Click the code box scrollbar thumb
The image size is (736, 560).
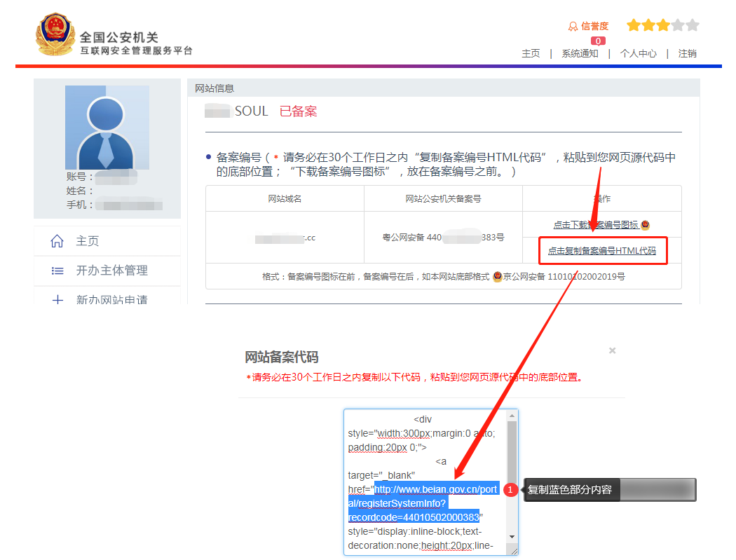tap(512, 453)
